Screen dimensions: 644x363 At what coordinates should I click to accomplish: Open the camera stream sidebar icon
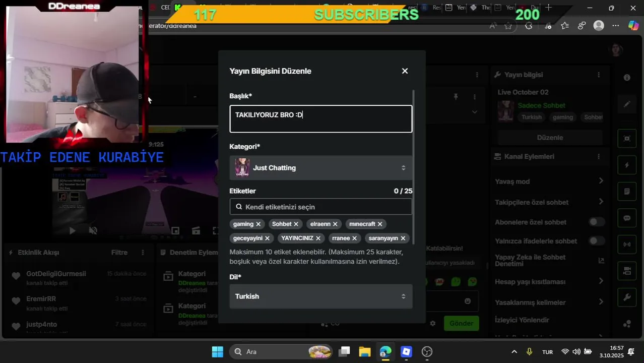(627, 271)
